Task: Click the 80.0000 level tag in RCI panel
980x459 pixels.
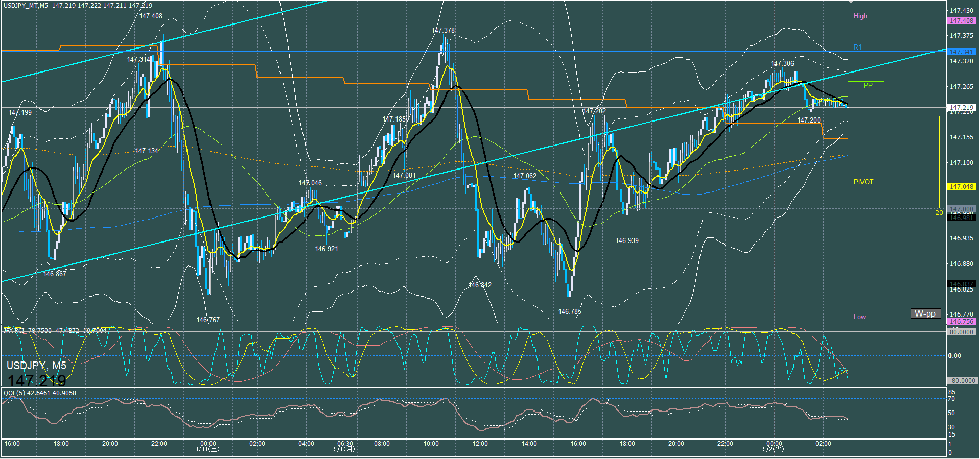Action: tap(961, 332)
